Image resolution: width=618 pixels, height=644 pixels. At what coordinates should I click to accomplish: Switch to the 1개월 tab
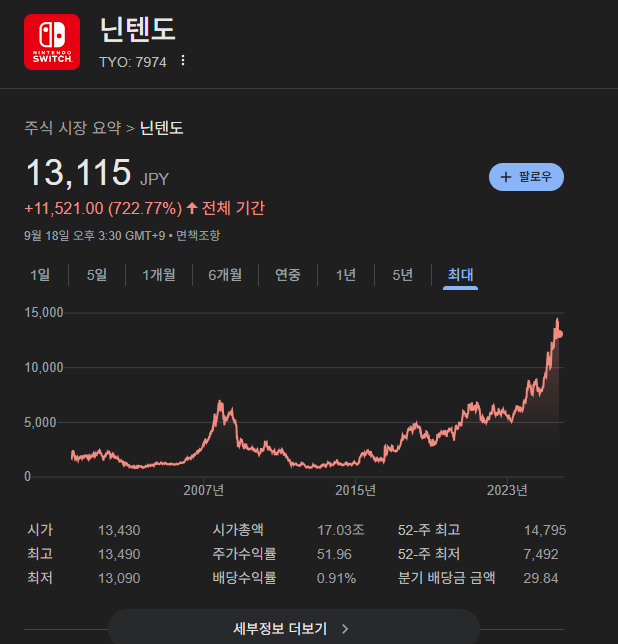click(x=159, y=275)
